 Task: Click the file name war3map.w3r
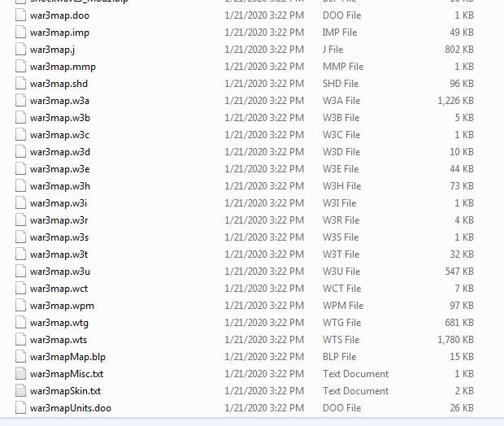[x=59, y=220]
